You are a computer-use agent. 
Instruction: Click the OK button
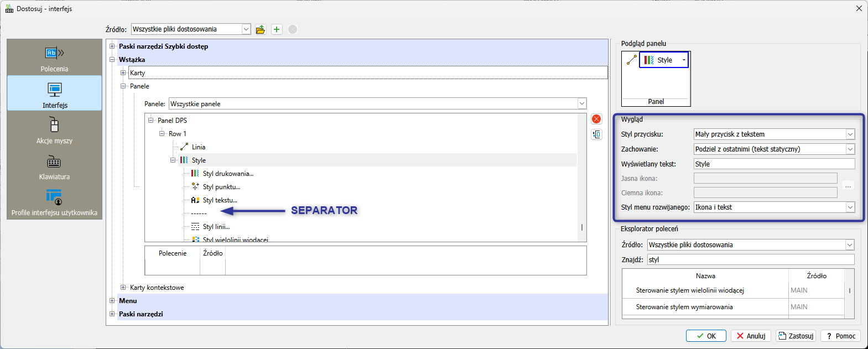pos(706,336)
